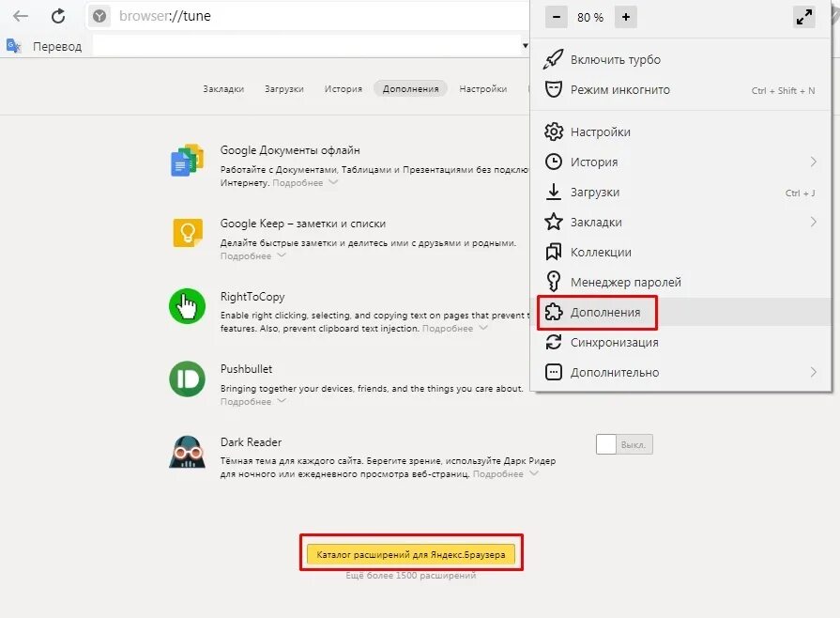Open the Загрузки tab

(284, 89)
